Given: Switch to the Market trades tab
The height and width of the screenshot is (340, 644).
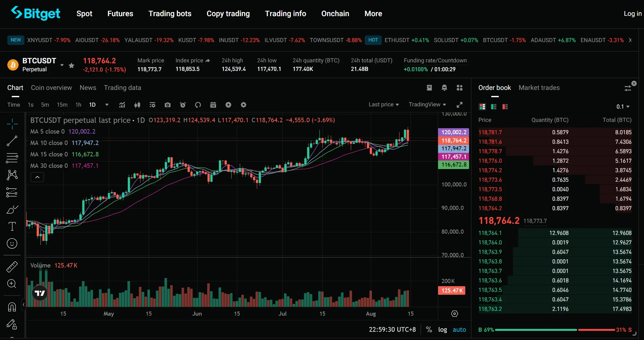Looking at the screenshot, I should (x=539, y=88).
